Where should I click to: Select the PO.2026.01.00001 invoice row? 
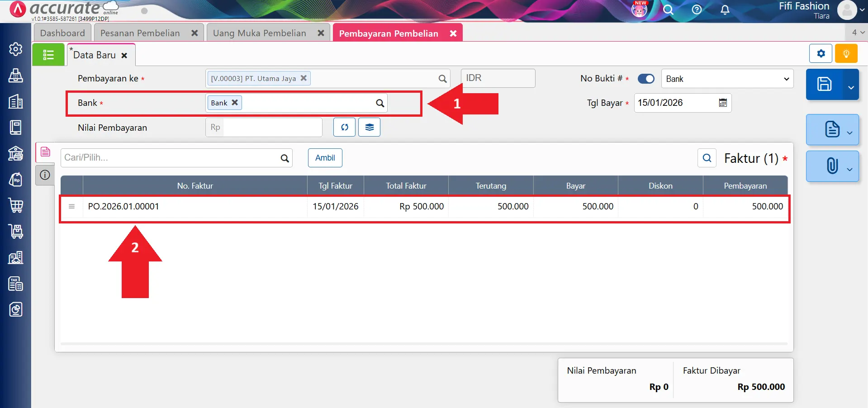click(194, 207)
